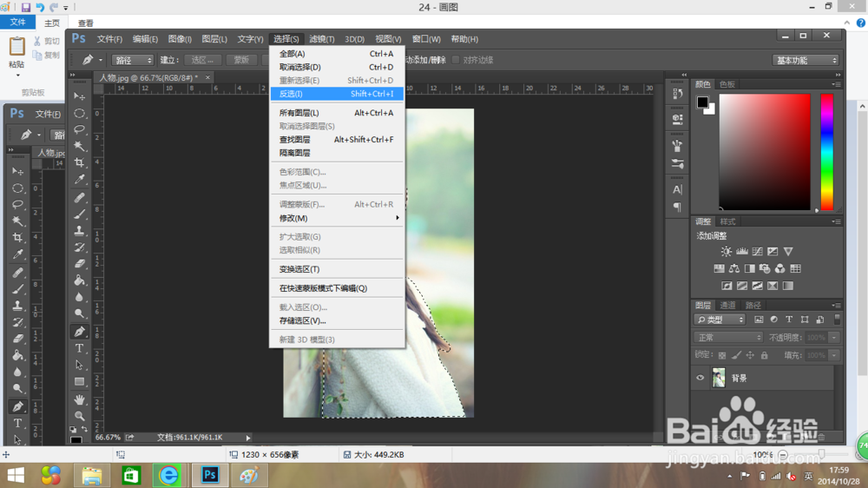Open the 正常 blend mode dropdown
Viewport: 868px width, 488px height.
coord(728,337)
